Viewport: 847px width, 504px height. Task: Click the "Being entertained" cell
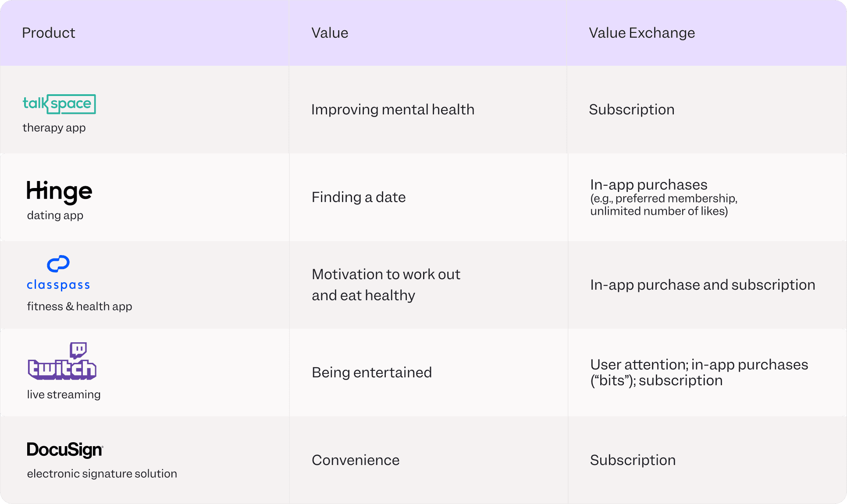point(371,373)
